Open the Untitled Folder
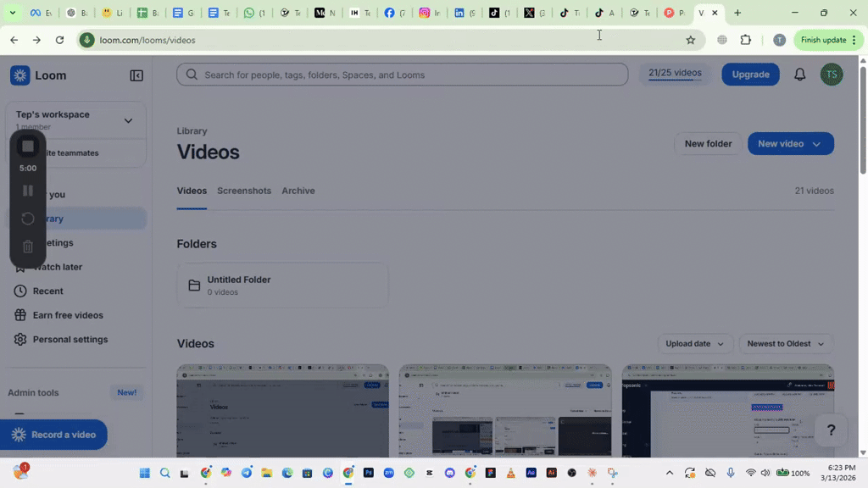Screen dimensions: 868x488 coord(282,285)
